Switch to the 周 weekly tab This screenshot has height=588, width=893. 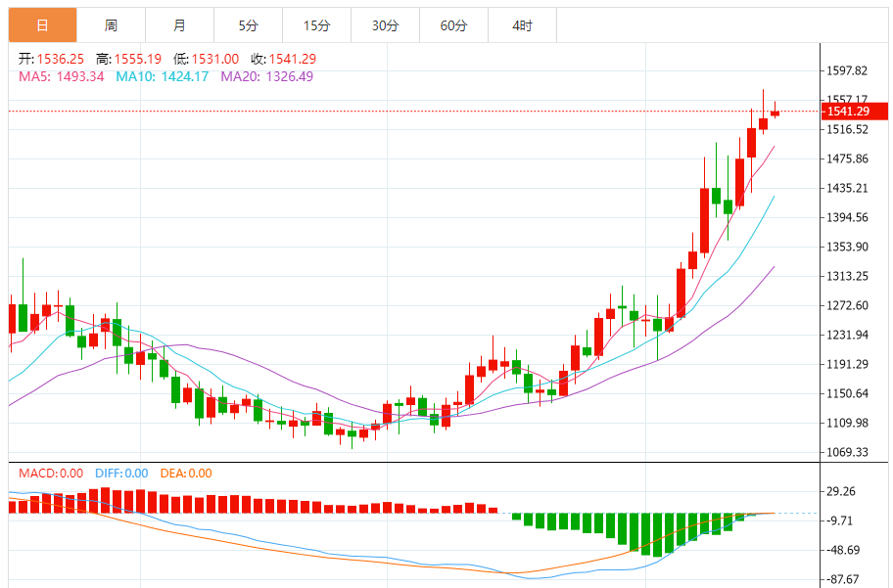coord(111,25)
